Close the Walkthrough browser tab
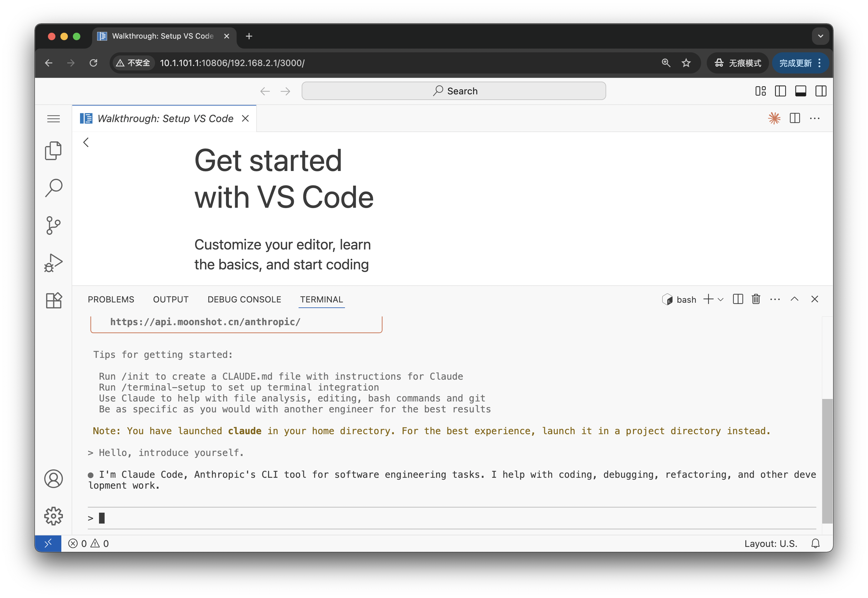This screenshot has width=868, height=598. [x=227, y=36]
